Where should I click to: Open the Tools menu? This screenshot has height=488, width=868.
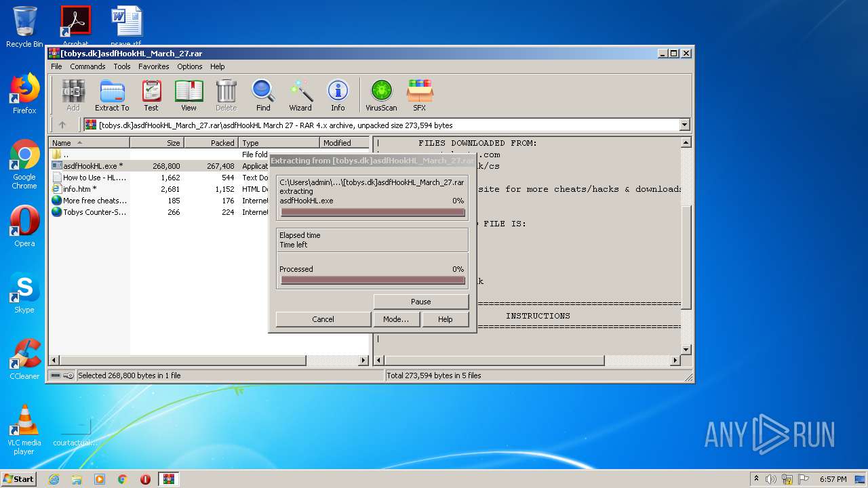[122, 66]
